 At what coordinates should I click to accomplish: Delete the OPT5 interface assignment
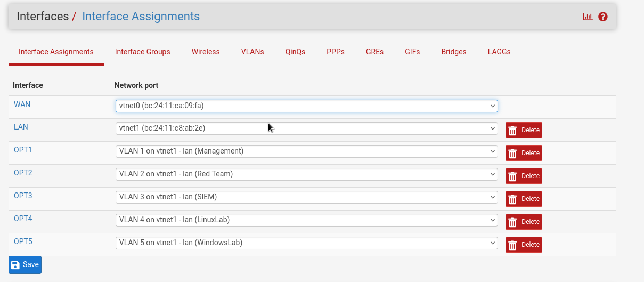tap(524, 245)
